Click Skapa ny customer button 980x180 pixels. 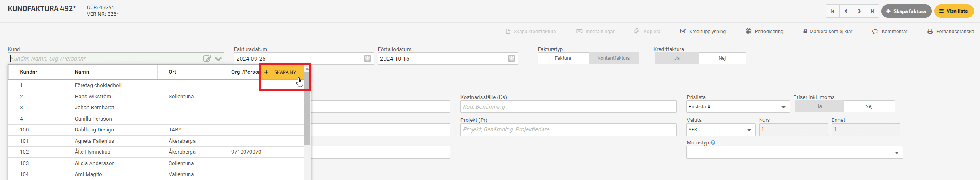point(282,72)
